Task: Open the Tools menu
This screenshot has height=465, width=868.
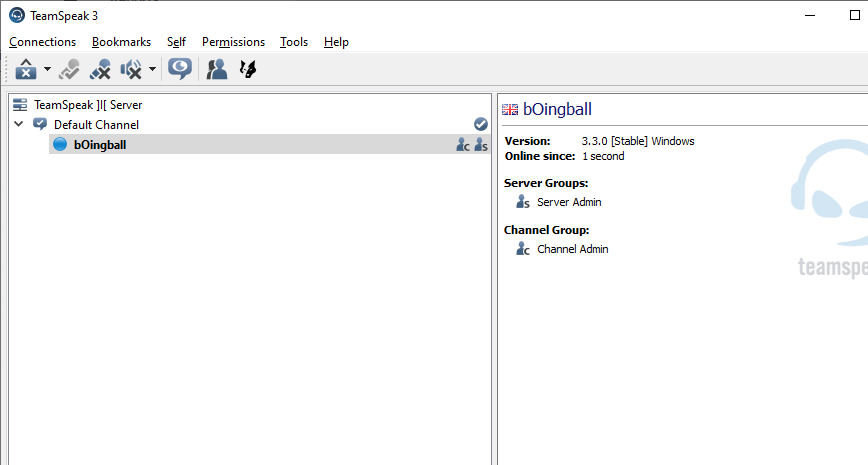Action: (x=294, y=42)
